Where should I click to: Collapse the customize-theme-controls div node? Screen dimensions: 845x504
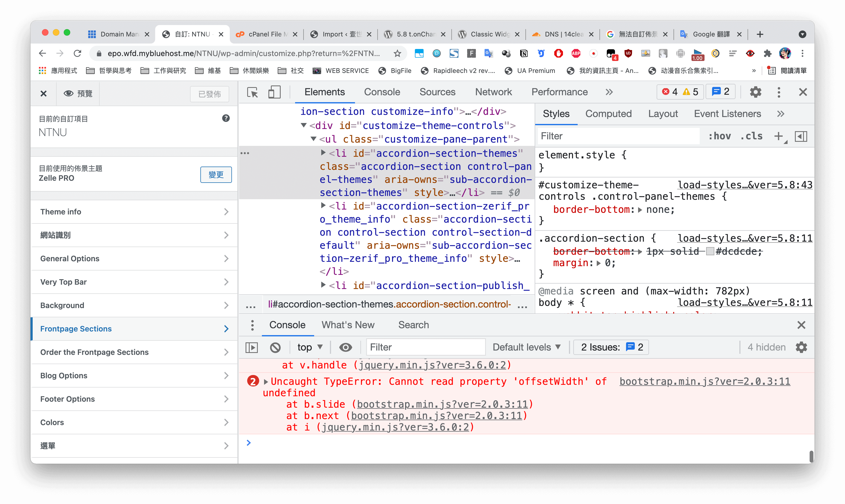coord(304,125)
